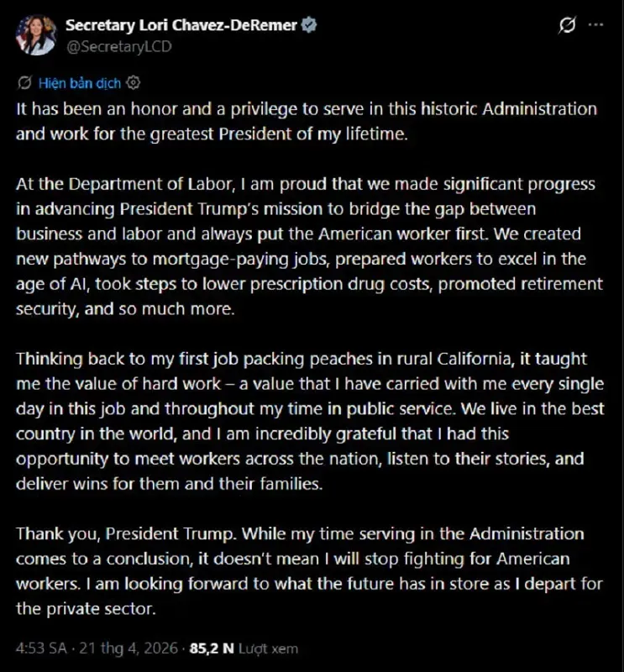This screenshot has width=624, height=672.
Task: Click the blue verified badge
Action: tap(310, 26)
